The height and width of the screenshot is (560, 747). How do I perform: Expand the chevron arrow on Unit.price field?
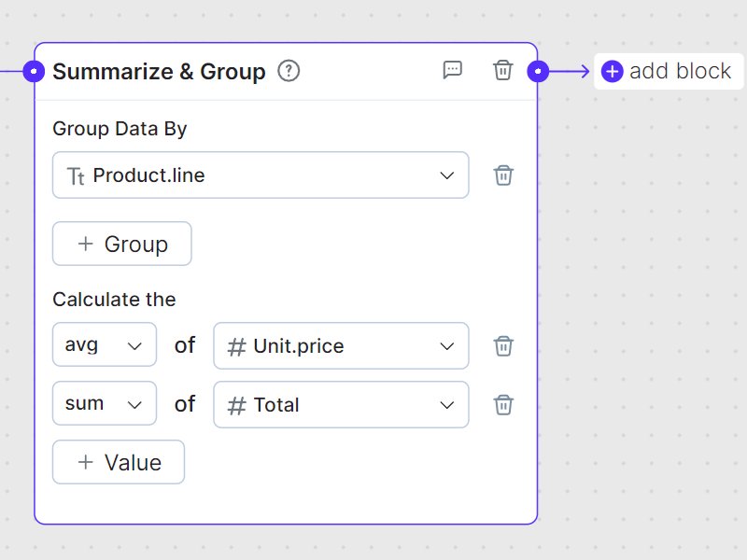pyautogui.click(x=446, y=346)
